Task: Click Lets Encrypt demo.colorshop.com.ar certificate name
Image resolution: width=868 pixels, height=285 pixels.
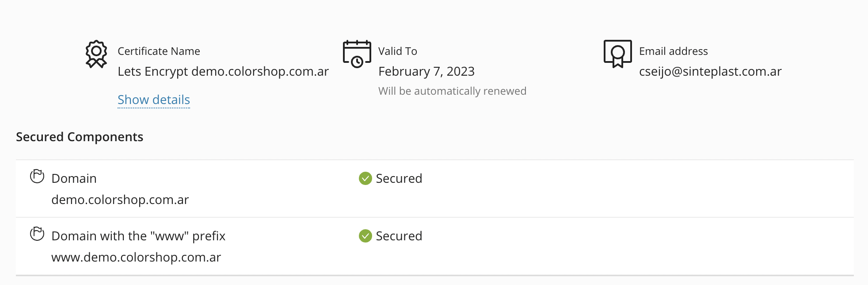Action: pos(223,72)
